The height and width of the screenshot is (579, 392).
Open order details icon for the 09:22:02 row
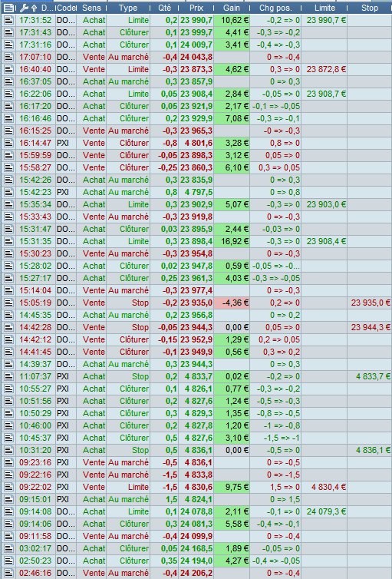[9, 487]
